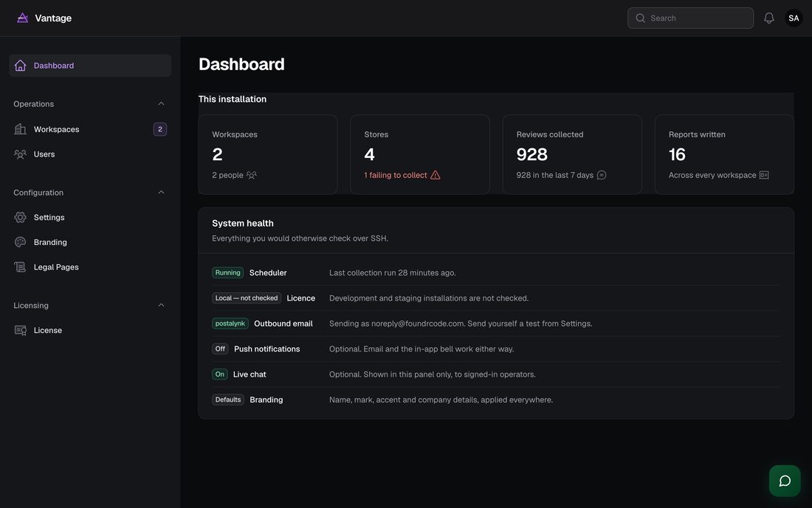Select the Scheduler row label
This screenshot has width=812, height=508.
click(x=268, y=272)
